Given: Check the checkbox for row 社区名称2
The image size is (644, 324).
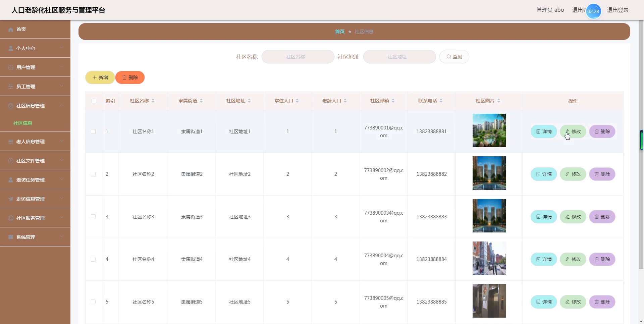Looking at the screenshot, I should point(93,174).
